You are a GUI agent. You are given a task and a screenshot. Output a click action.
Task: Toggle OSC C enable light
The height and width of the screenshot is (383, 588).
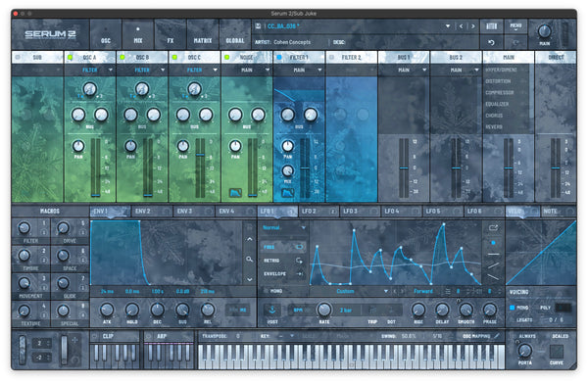click(x=174, y=58)
